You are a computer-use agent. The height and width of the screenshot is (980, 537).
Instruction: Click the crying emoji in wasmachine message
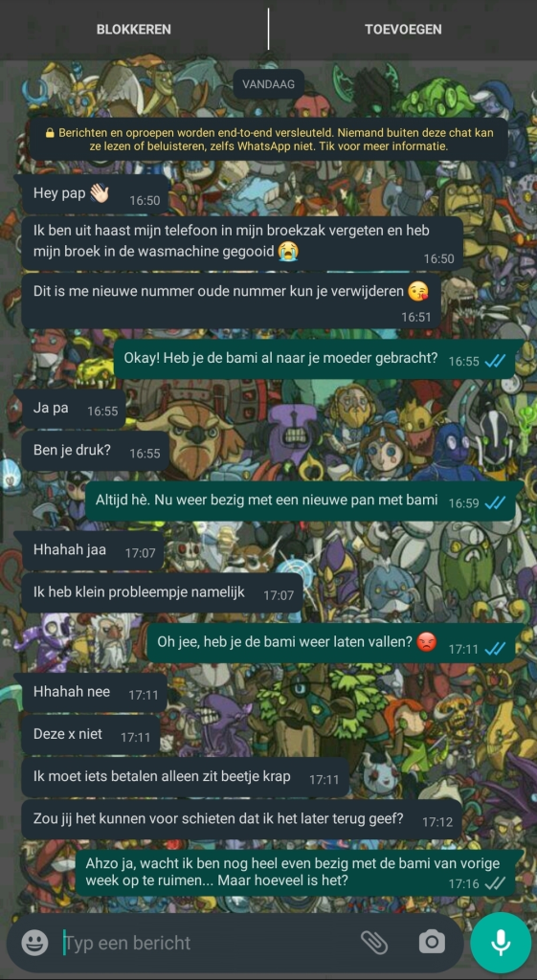coord(288,251)
